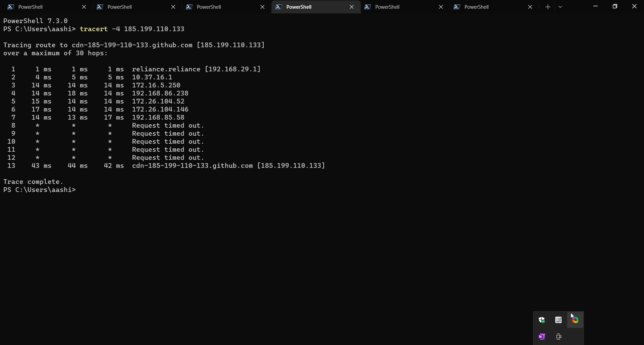Click 'Request timed out.' on hop 10
Screen dimensions: 644x345
(168, 141)
